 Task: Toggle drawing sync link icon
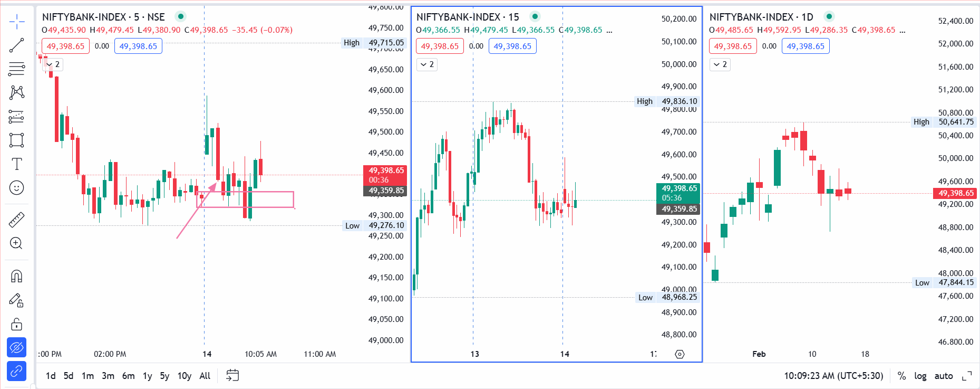[x=17, y=372]
